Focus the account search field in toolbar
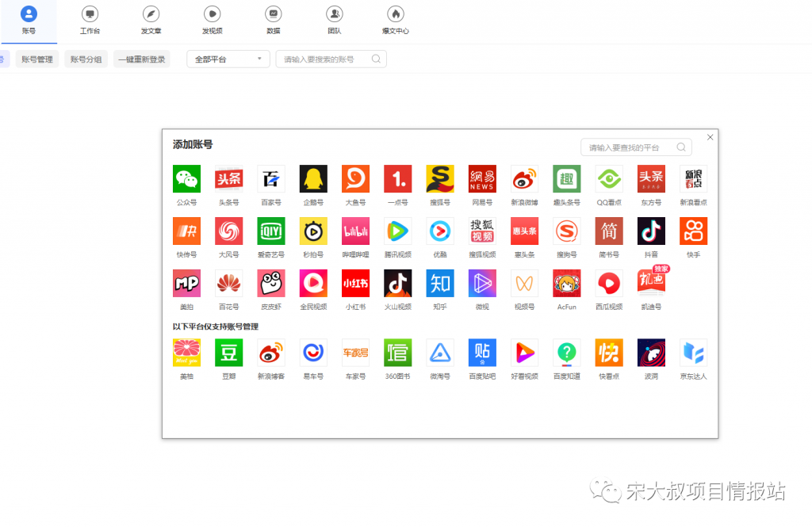Viewport: 812px width, 527px height. [331, 59]
